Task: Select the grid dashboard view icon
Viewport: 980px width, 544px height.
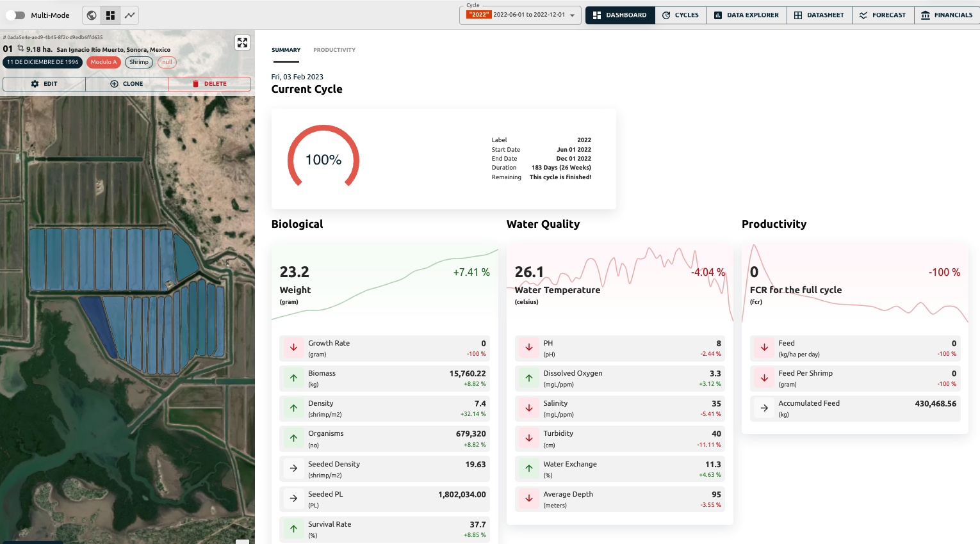Action: [111, 15]
